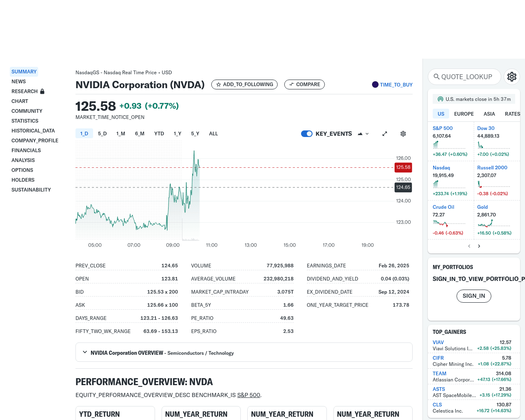Open the CHART navigation item
525x420 pixels.
click(x=20, y=101)
